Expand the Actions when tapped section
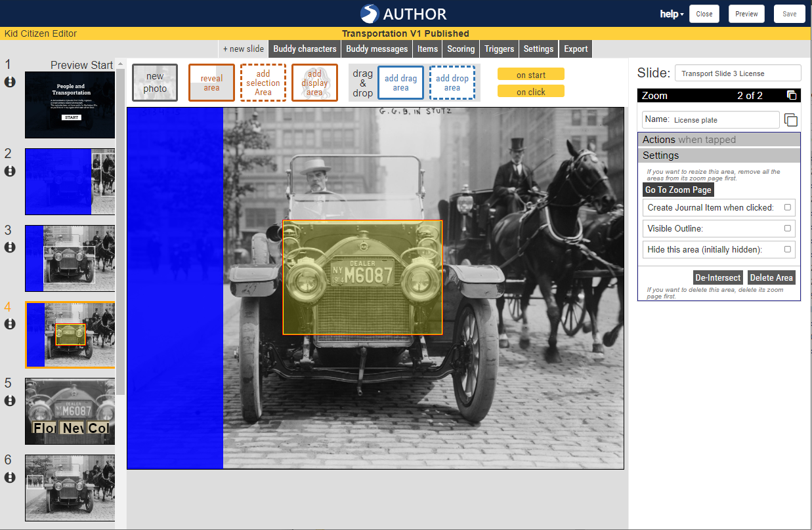The width and height of the screenshot is (812, 530). point(718,139)
